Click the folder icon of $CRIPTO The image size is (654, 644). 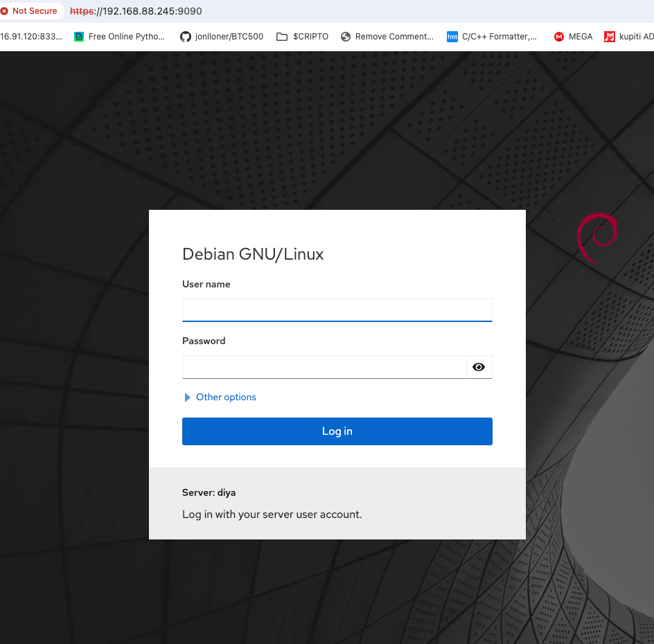(282, 37)
